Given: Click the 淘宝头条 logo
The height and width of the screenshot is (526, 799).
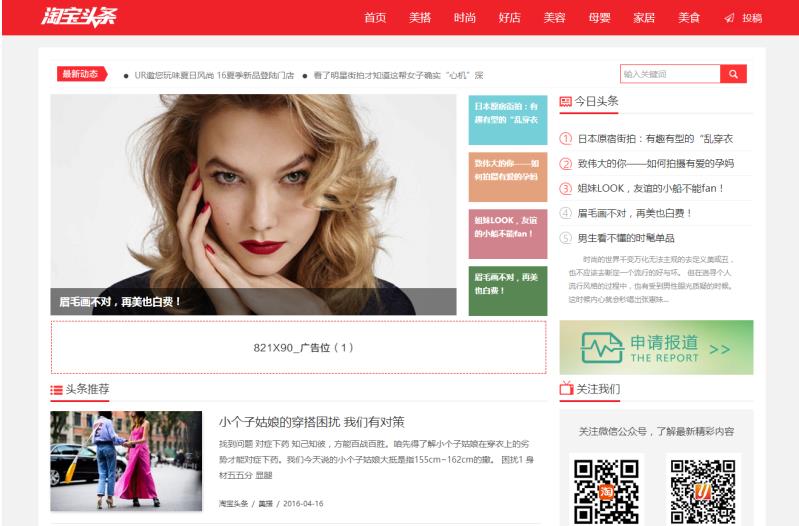Looking at the screenshot, I should (79, 17).
